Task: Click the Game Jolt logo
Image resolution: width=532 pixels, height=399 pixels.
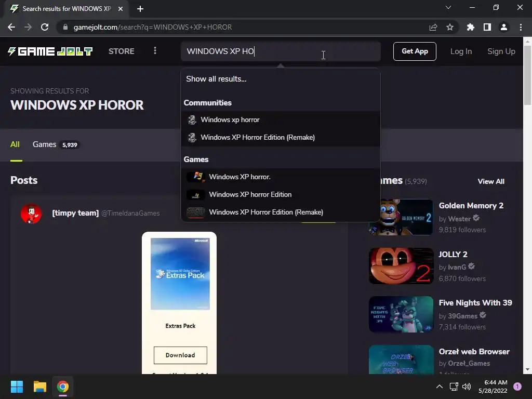Action: 50,51
